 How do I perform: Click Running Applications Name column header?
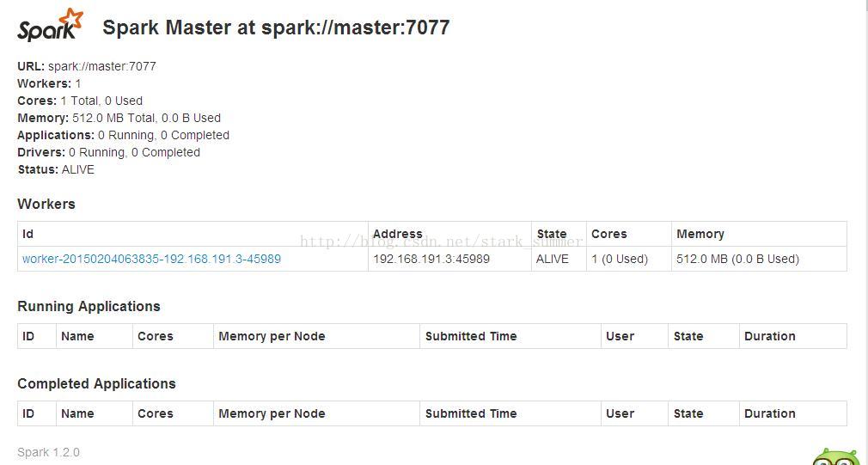(77, 336)
